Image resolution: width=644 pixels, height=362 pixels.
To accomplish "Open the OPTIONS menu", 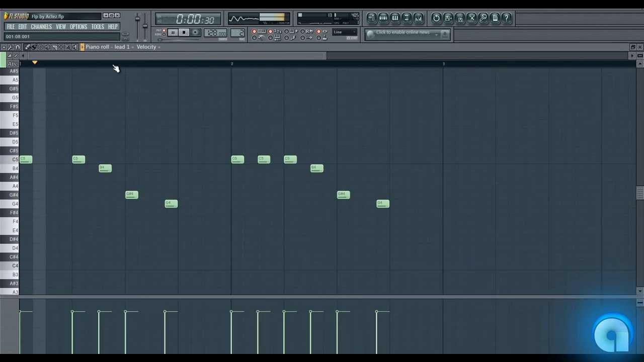I will click(78, 27).
